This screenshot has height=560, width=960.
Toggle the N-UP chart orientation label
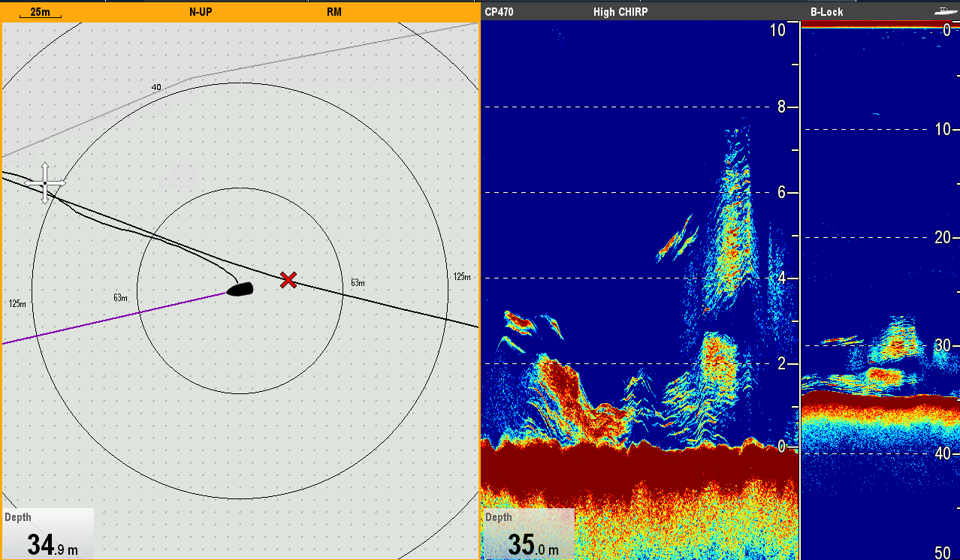(x=200, y=12)
